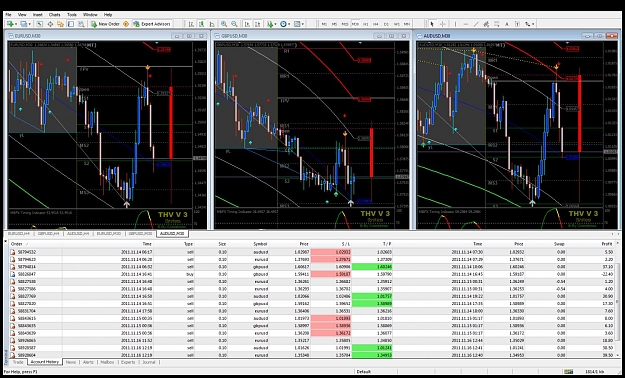This screenshot has width=625, height=378.
Task: Click the Zoom In magnifier icon
Action: pyautogui.click(x=224, y=24)
